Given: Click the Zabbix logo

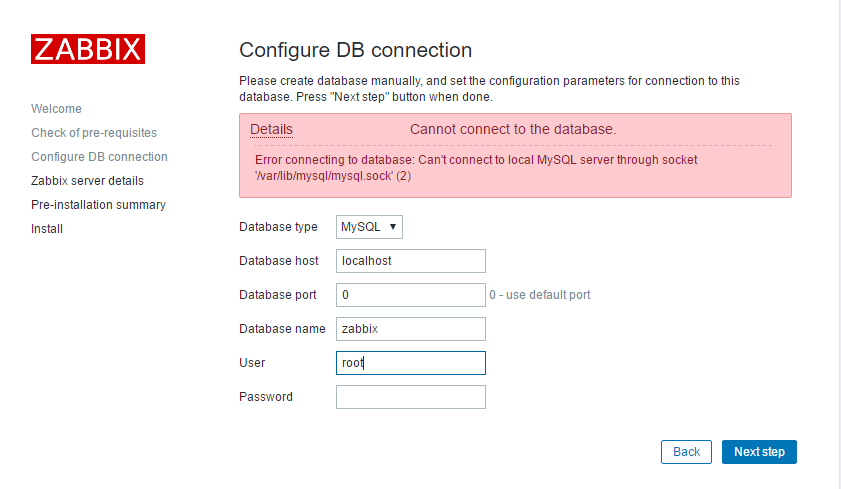Looking at the screenshot, I should 88,49.
